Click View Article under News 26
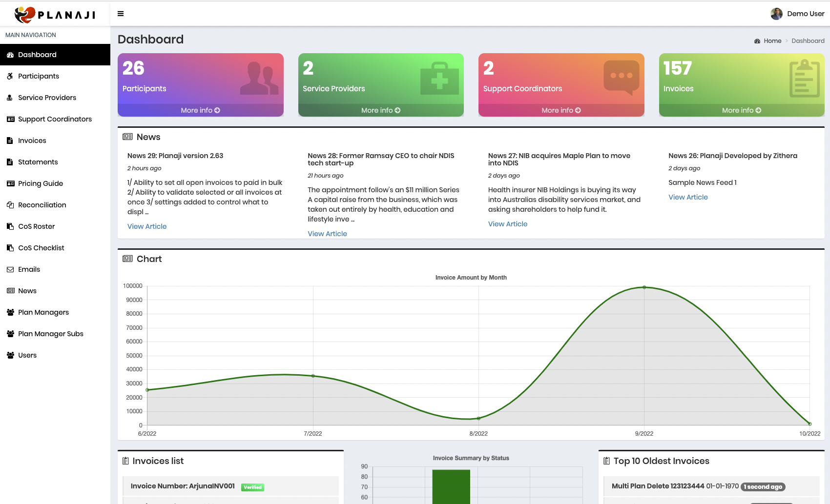 pos(688,197)
